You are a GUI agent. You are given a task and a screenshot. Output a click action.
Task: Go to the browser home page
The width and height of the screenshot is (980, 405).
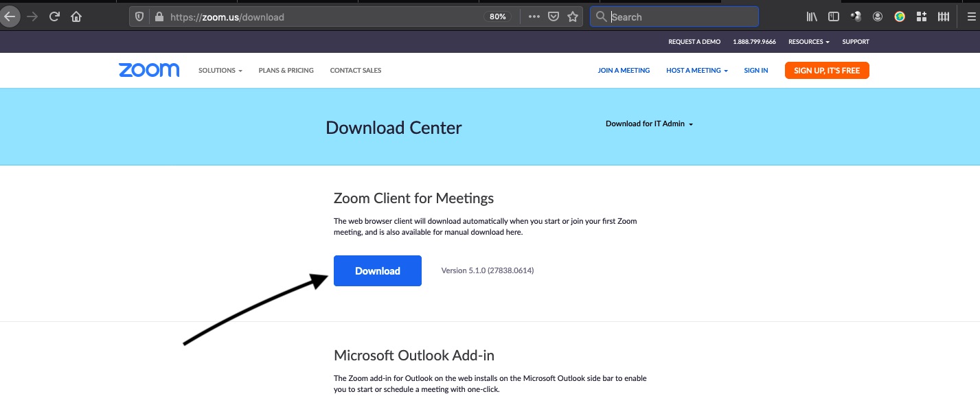[x=76, y=17]
